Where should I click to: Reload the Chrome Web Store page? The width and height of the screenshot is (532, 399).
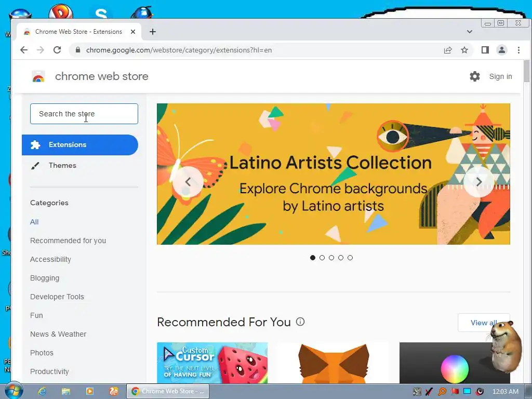click(x=57, y=50)
